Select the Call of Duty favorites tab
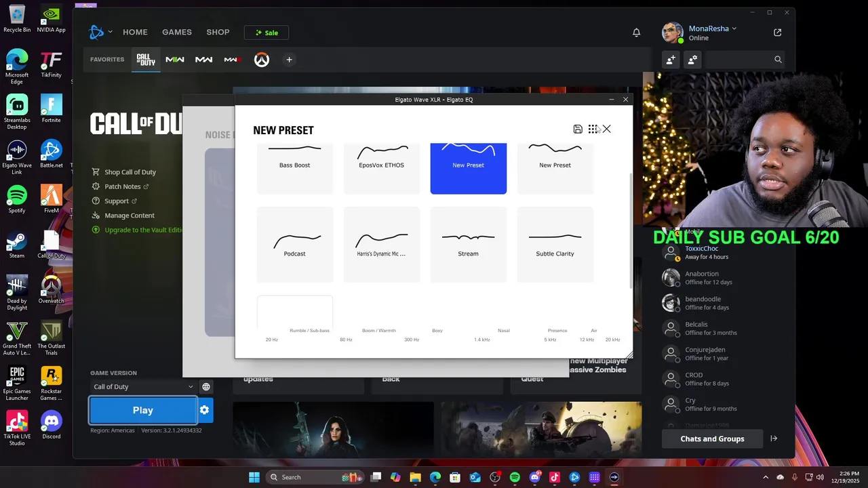Screen dimensions: 868x488 coord(146,60)
